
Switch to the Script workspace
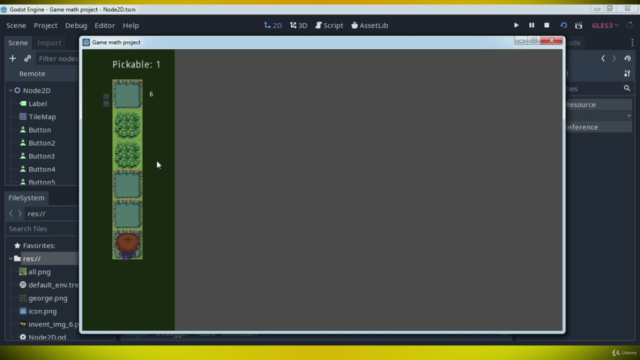pos(329,25)
